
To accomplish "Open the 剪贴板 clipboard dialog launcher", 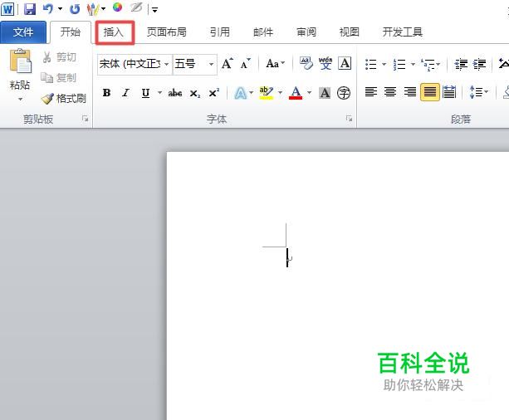I will pyautogui.click(x=85, y=119).
